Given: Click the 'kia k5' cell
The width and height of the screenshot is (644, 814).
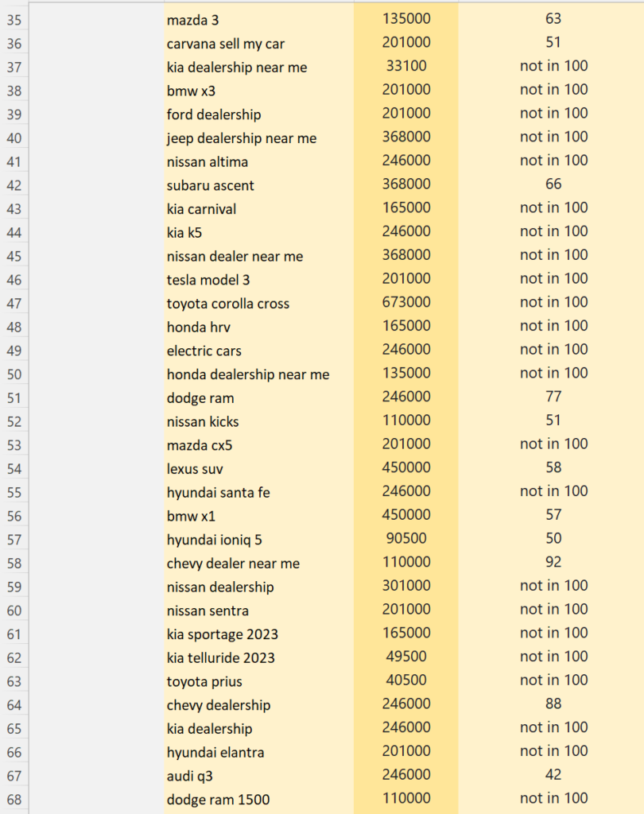Looking at the screenshot, I should point(258,233).
